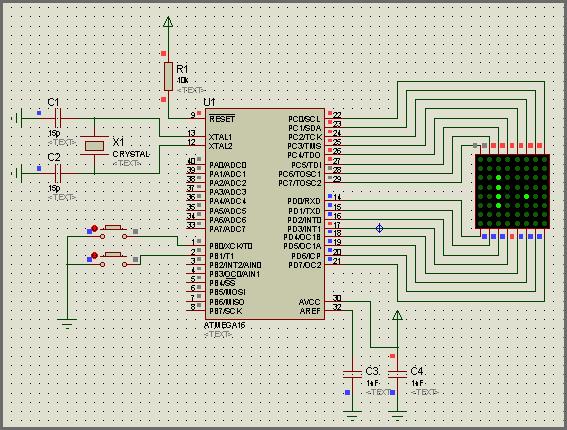Select the C1 capacitor symbol
Viewport: 567px width, 430px height.
click(58, 118)
